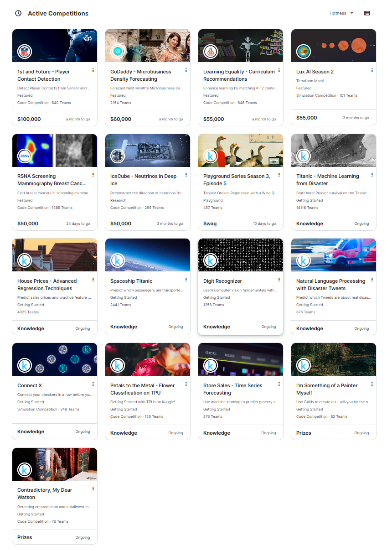Click the IceCube competition logo icon
This screenshot has width=392, height=551.
(x=117, y=156)
